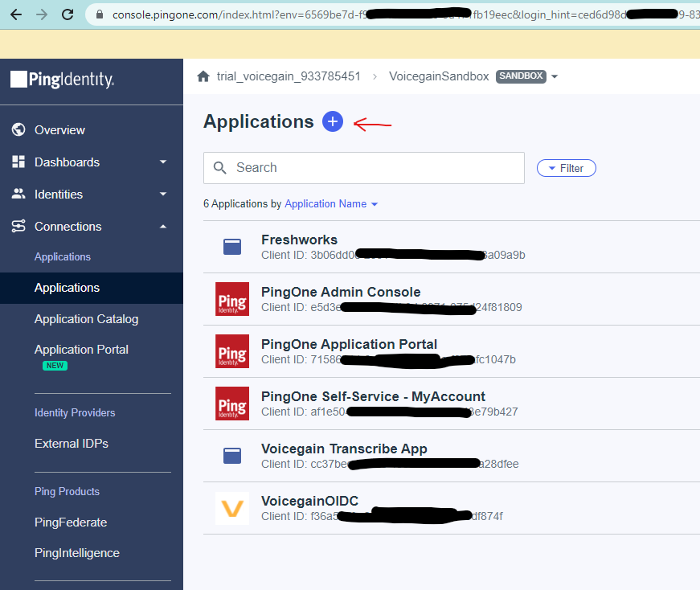Click the Voicegain Transcribe App Client ID text
This screenshot has width=700, height=590.
pyautogui.click(x=390, y=464)
